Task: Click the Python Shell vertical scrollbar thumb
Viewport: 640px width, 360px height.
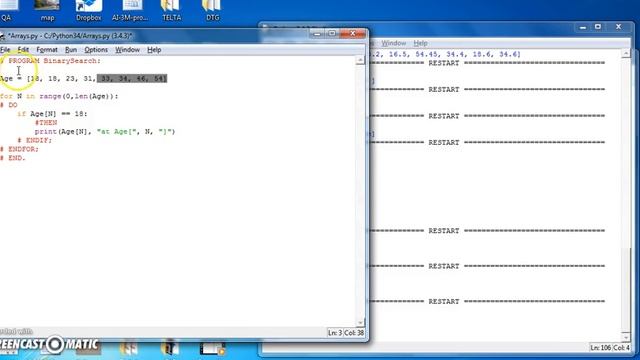Action: (626, 289)
